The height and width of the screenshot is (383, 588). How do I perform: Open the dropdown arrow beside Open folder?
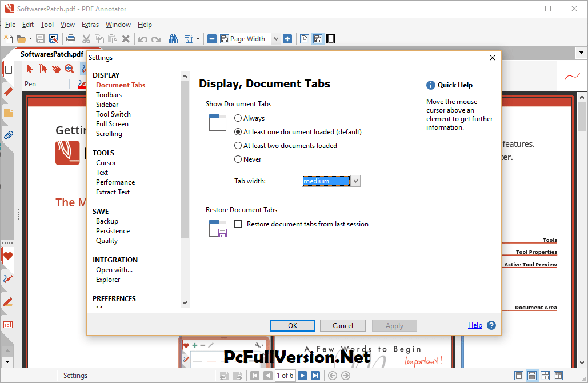pyautogui.click(x=30, y=39)
